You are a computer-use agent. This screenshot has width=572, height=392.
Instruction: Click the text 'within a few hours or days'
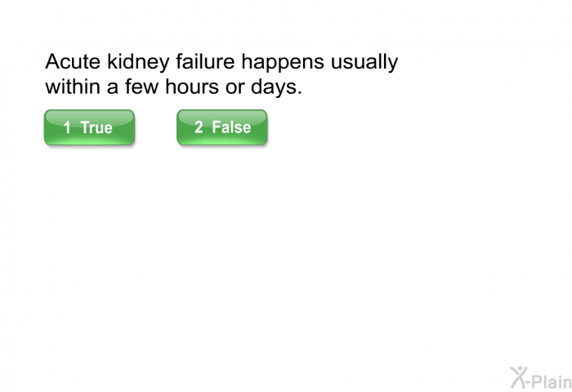pos(173,87)
